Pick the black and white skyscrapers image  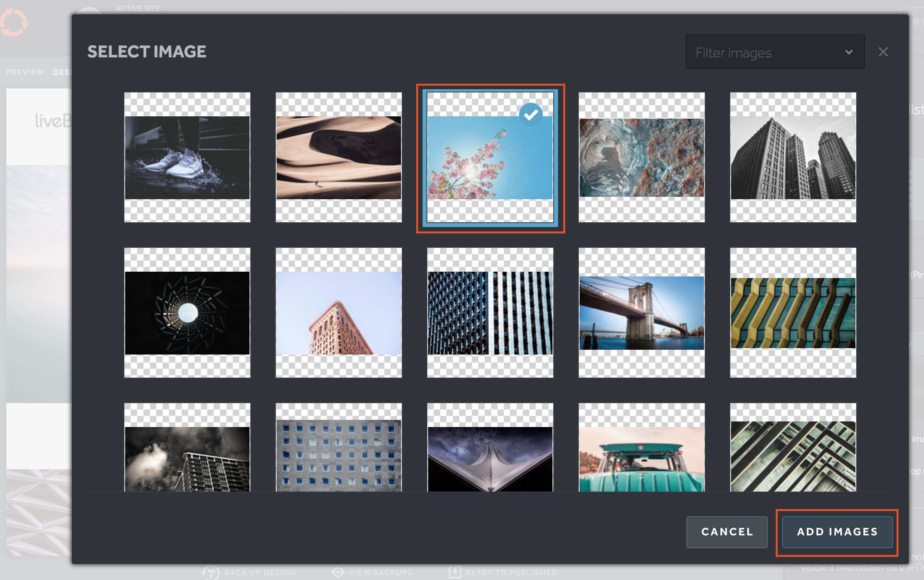coord(793,157)
